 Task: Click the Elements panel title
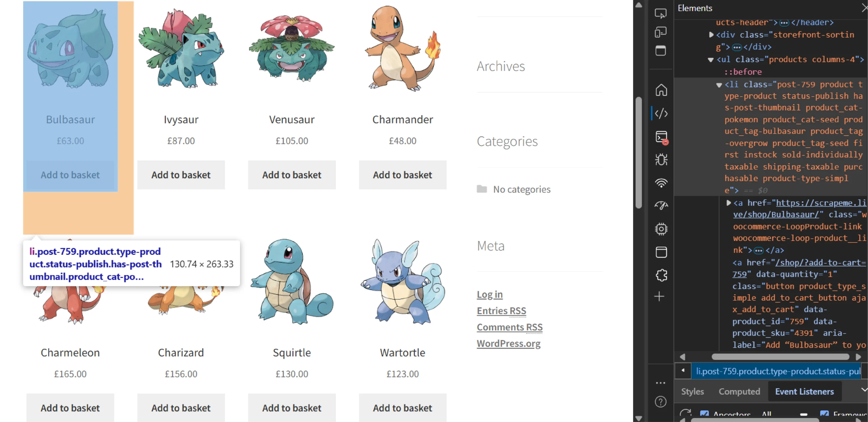(695, 8)
